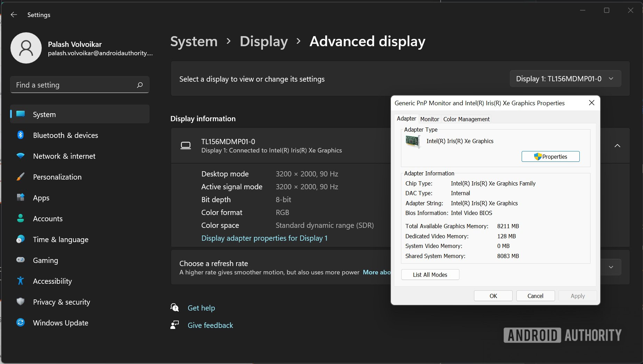Select the Privacy shield icon
This screenshot has height=364, width=643.
[x=21, y=301]
